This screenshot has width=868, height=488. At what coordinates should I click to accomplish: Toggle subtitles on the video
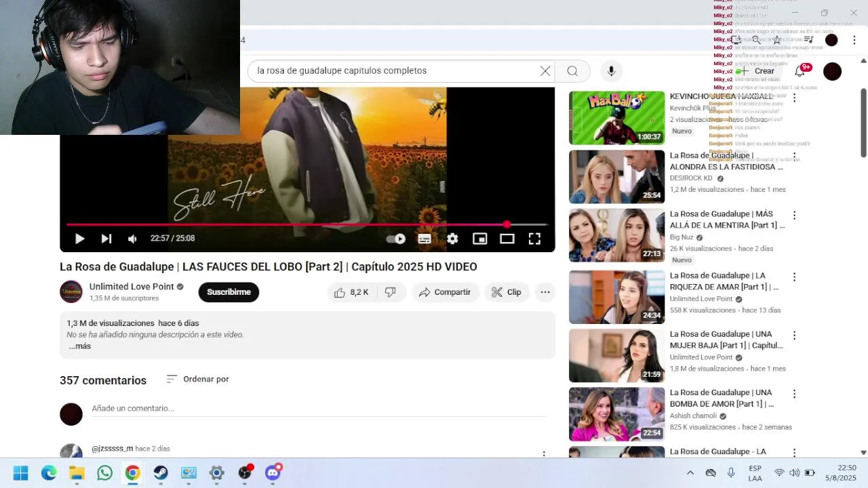click(425, 239)
